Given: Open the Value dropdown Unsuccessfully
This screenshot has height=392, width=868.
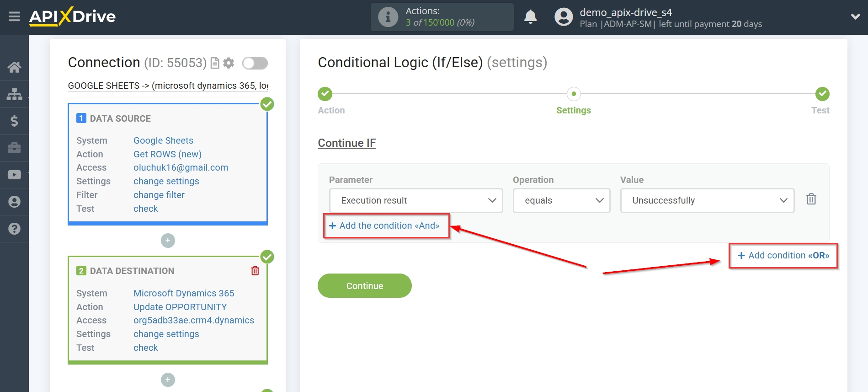Looking at the screenshot, I should pyautogui.click(x=707, y=200).
